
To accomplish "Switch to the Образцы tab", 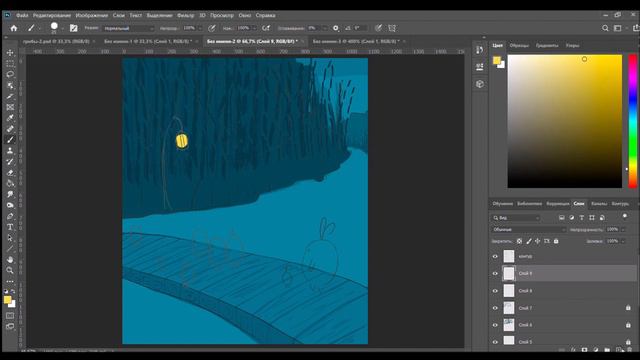I will pyautogui.click(x=519, y=45).
